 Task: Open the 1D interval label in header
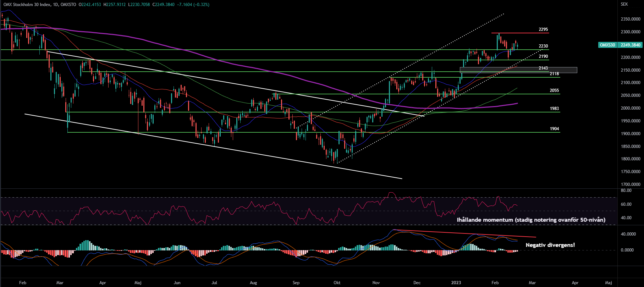pyautogui.click(x=55, y=5)
